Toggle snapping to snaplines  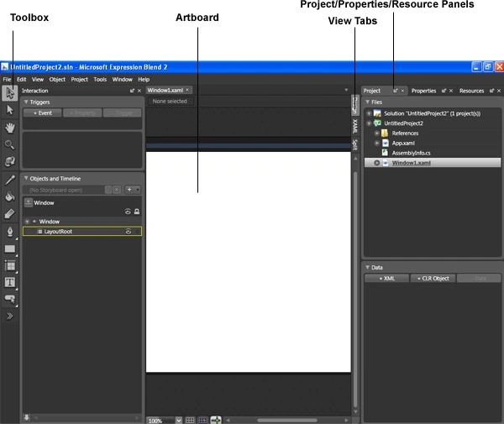[x=216, y=420]
